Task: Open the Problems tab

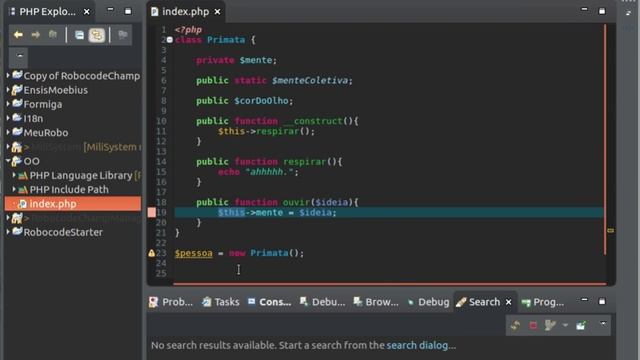Action: (x=171, y=302)
